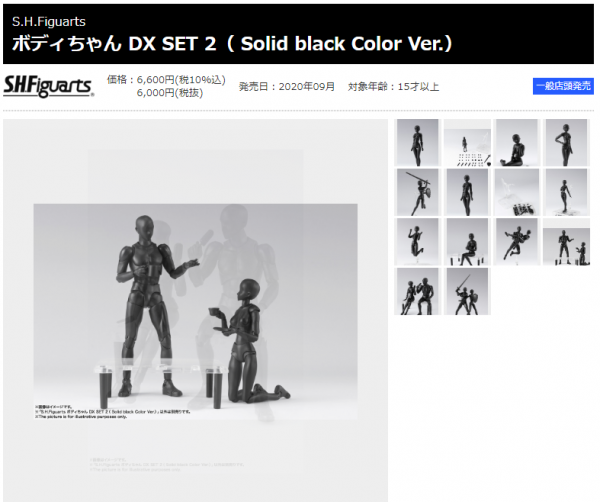The width and height of the screenshot is (600, 502).
Task: Click the S.H.Figuarts text in the header
Action: (x=49, y=21)
